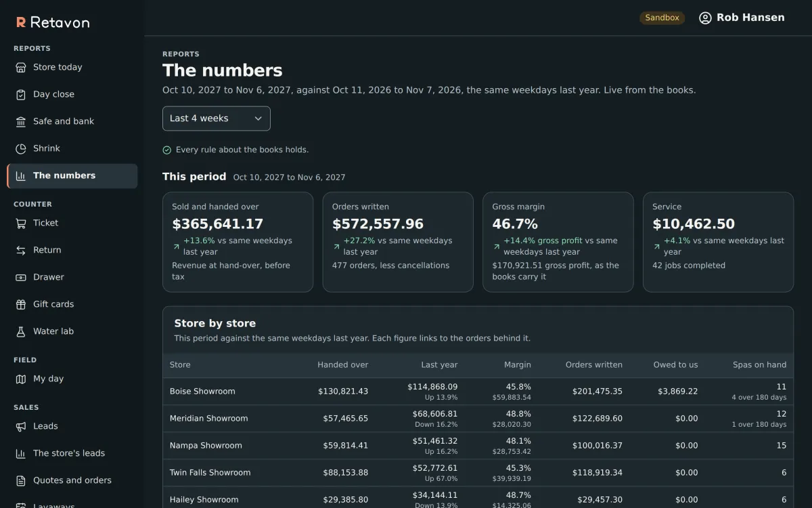Open Twin Falls handed over $88,153.88

point(346,473)
